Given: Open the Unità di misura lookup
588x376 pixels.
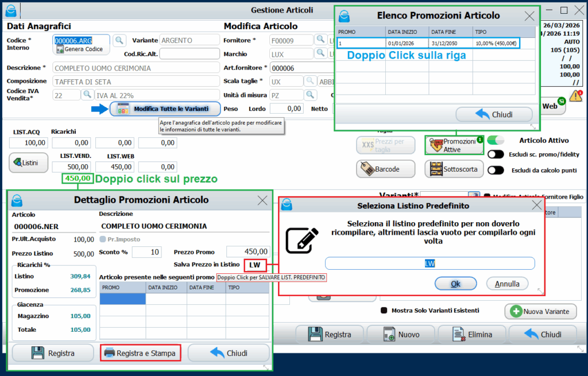Looking at the screenshot, I should [310, 95].
